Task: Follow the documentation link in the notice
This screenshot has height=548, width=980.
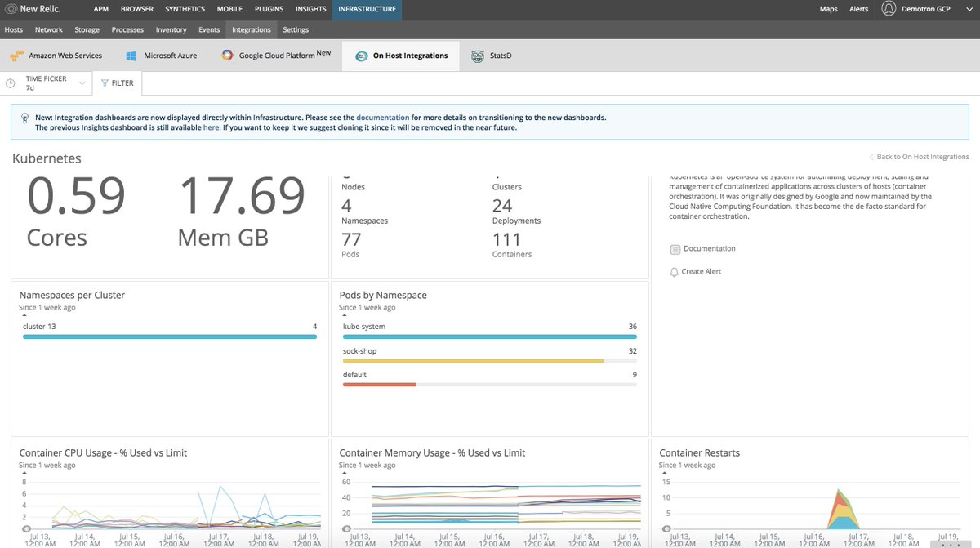Action: pyautogui.click(x=382, y=118)
